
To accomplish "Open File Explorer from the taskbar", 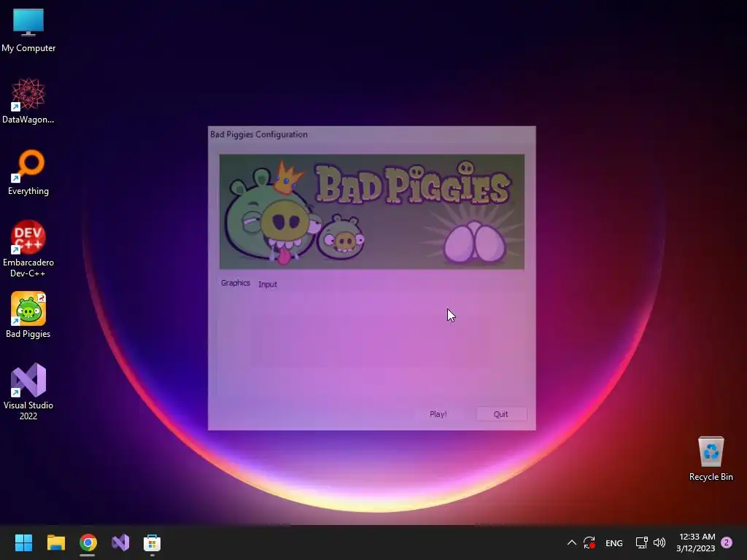I will coord(55,542).
